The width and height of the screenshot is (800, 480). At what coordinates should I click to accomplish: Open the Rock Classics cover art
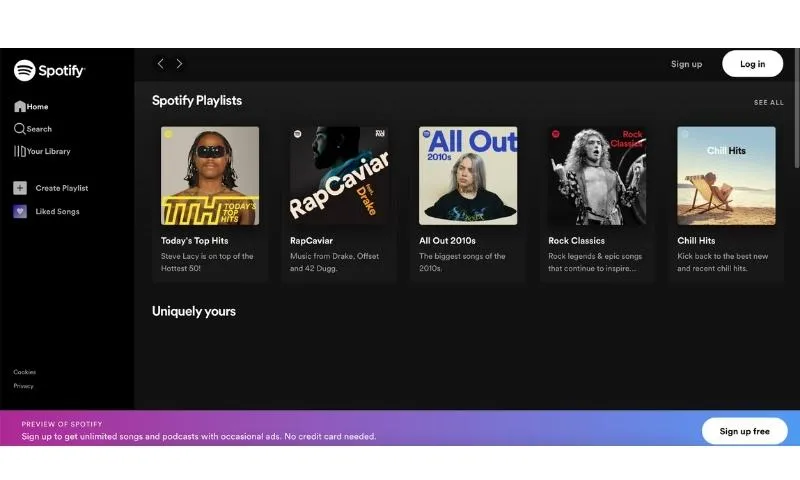pos(597,176)
